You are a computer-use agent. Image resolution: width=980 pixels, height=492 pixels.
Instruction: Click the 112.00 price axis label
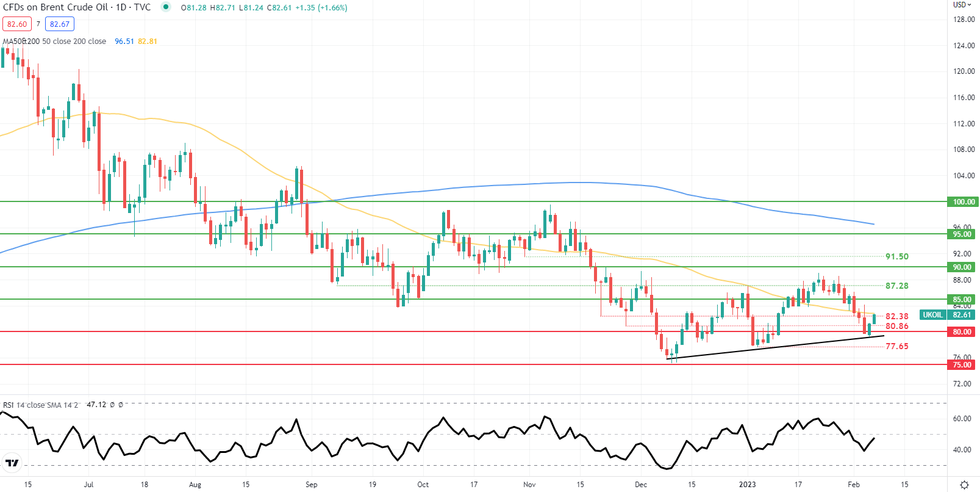point(964,124)
